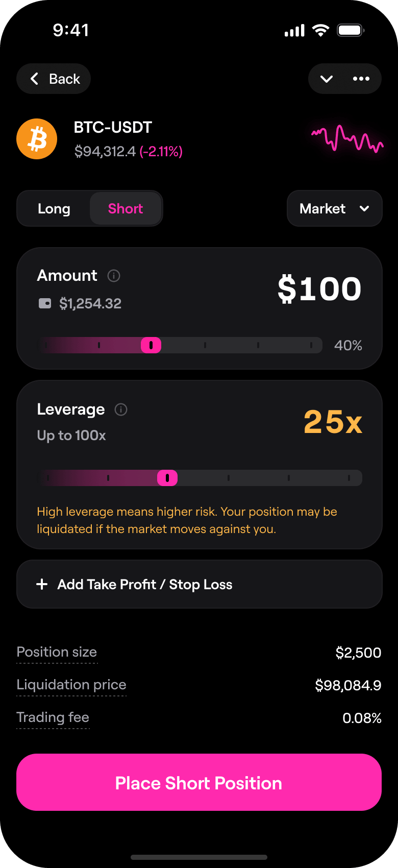
Task: Expand Add Take Profit / Stop Loss
Action: click(x=199, y=584)
